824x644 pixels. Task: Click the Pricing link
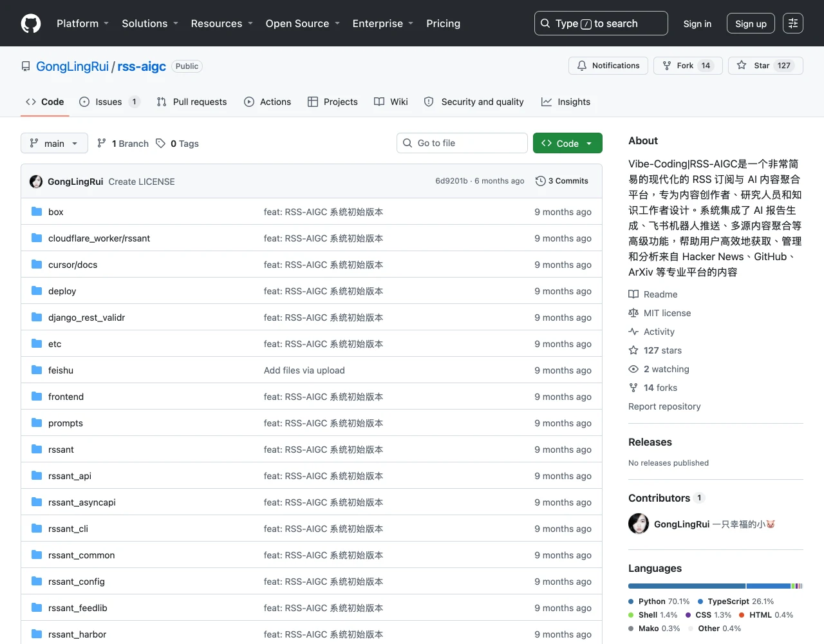click(443, 23)
